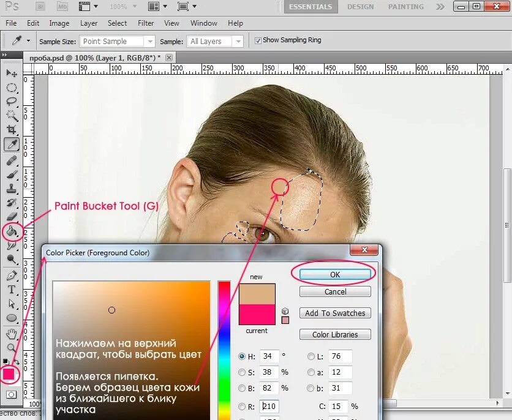This screenshot has height=420, width=512.
Task: Open the File menu
Action: coord(11,23)
